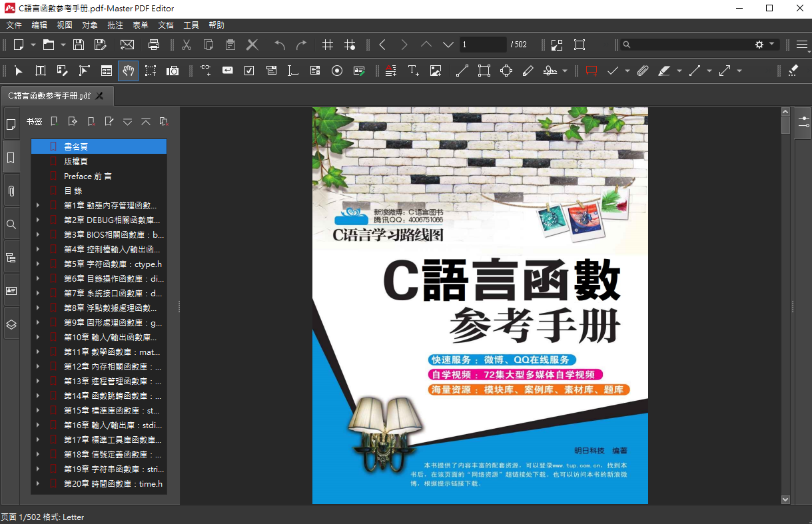812x524 pixels.
Task: Select the Hand tool in toolbar
Action: (x=129, y=71)
